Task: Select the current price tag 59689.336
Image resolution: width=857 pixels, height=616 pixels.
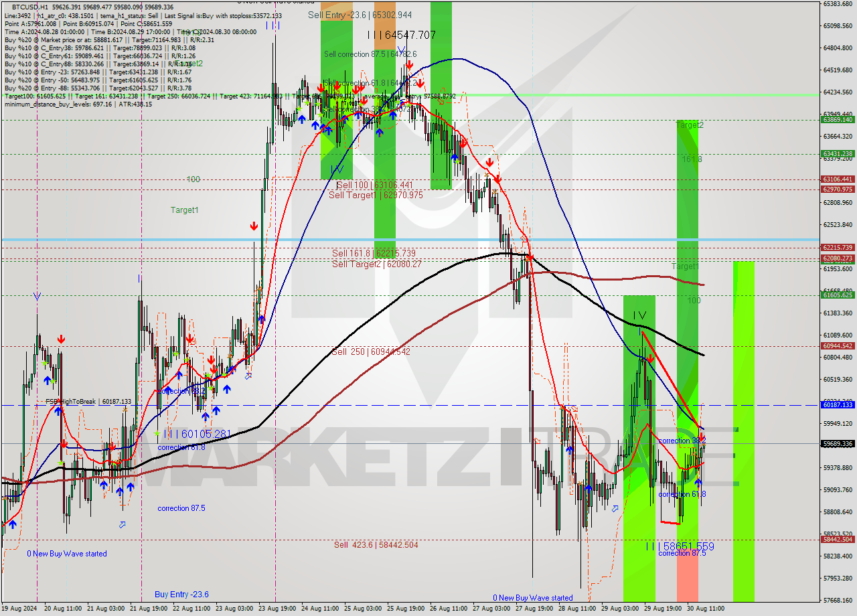Action: (838, 444)
